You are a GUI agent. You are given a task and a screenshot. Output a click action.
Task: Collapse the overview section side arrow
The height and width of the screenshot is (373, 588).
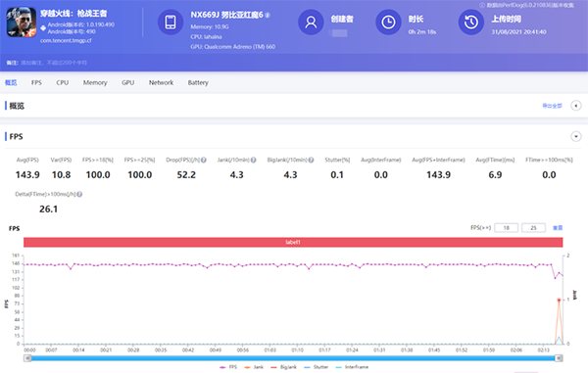pos(576,106)
